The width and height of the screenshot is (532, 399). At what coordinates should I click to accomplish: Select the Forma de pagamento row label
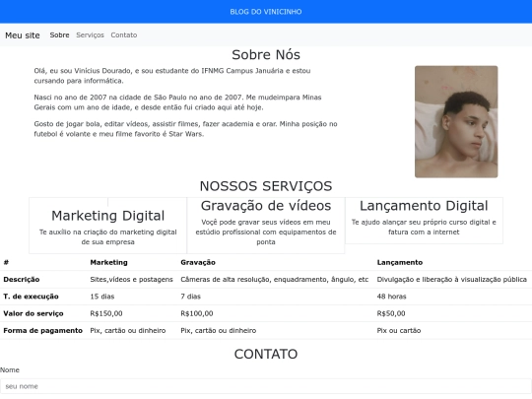pos(42,330)
